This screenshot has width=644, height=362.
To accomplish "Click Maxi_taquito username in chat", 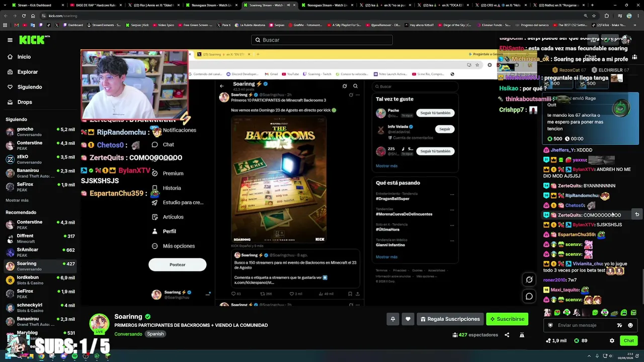I will point(566,290).
